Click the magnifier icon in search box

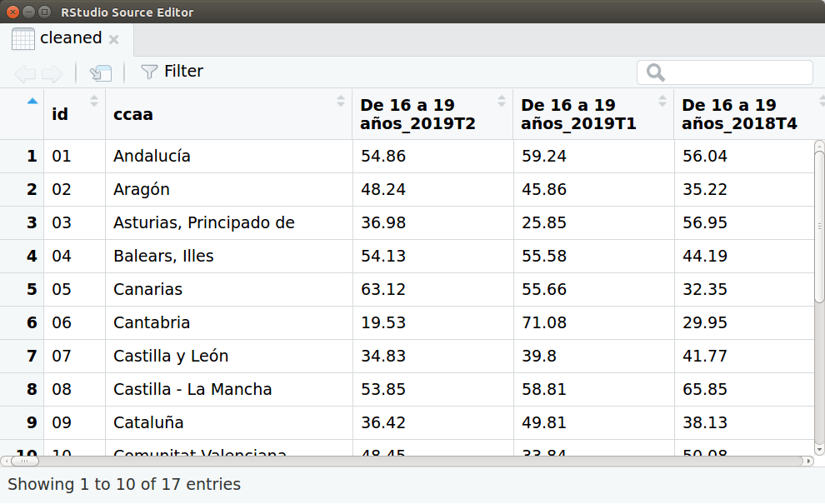coord(656,73)
